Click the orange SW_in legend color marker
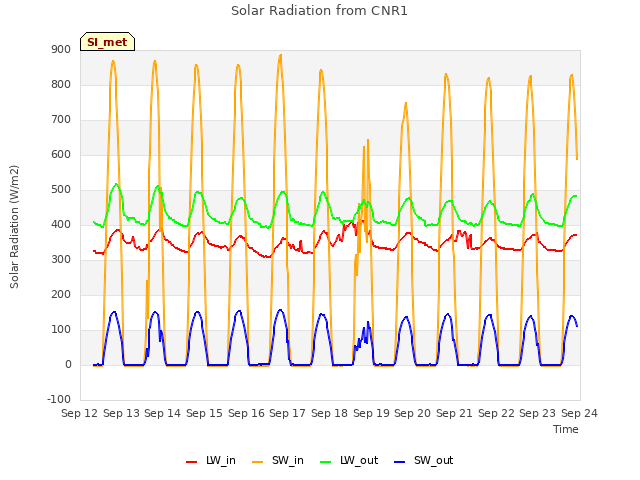 click(258, 462)
